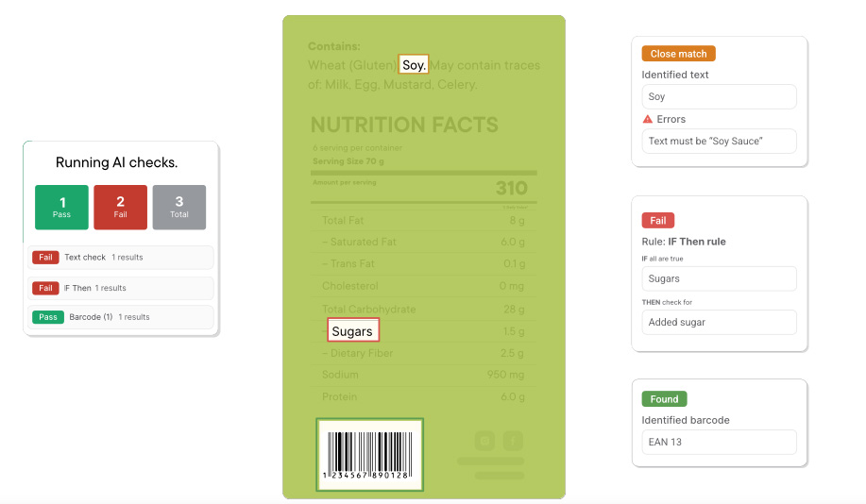
Task: Select the highlighted Soy. text on label
Action: click(413, 65)
